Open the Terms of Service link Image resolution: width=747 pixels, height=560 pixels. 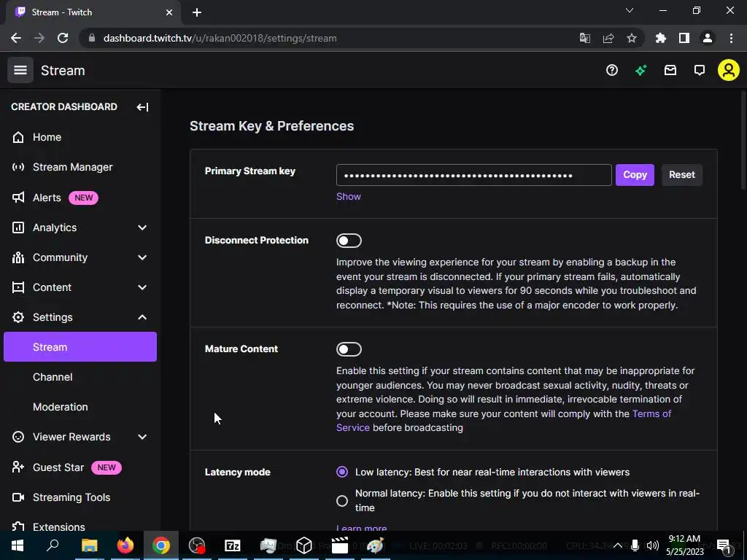[651, 413]
